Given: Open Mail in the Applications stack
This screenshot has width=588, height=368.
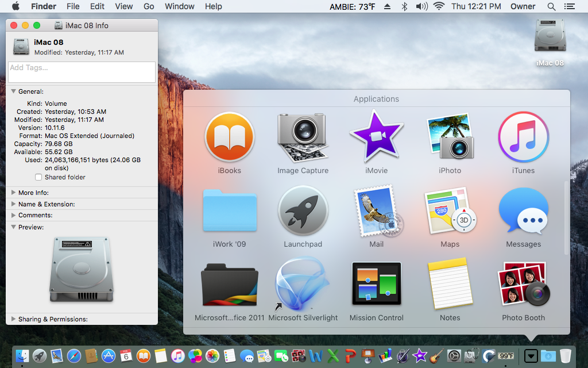Looking at the screenshot, I should (x=378, y=210).
